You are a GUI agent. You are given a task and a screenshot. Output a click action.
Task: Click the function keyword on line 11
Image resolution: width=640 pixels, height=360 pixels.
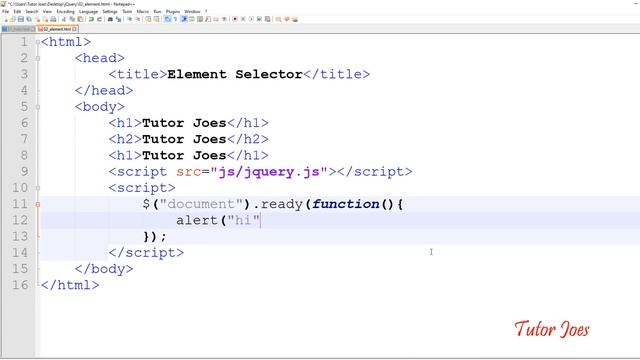(x=346, y=204)
